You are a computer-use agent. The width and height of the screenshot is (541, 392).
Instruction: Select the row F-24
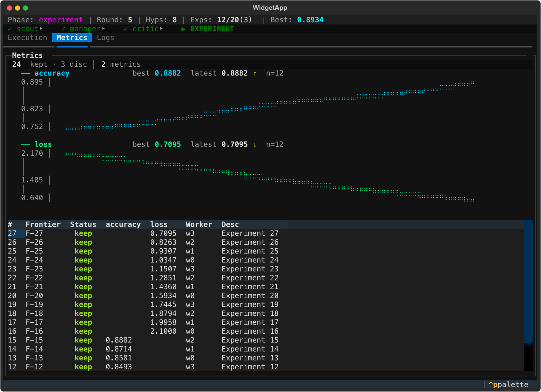pos(265,260)
